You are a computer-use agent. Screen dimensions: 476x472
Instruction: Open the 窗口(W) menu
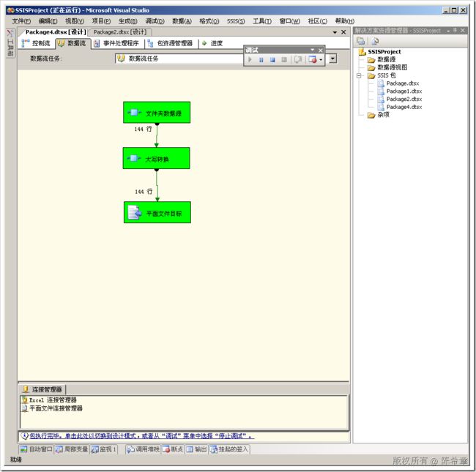pyautogui.click(x=289, y=21)
